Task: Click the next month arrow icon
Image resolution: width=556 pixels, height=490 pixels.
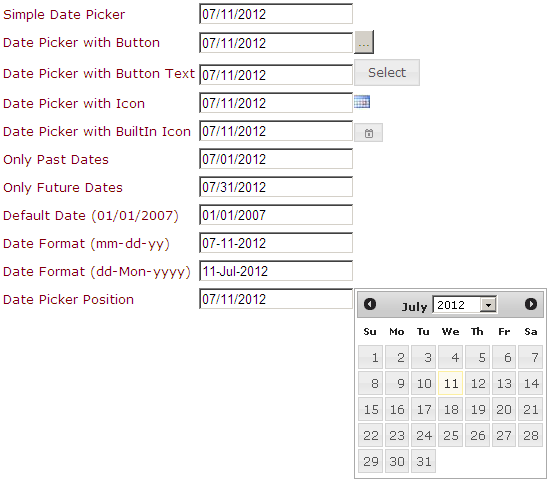Action: [530, 304]
